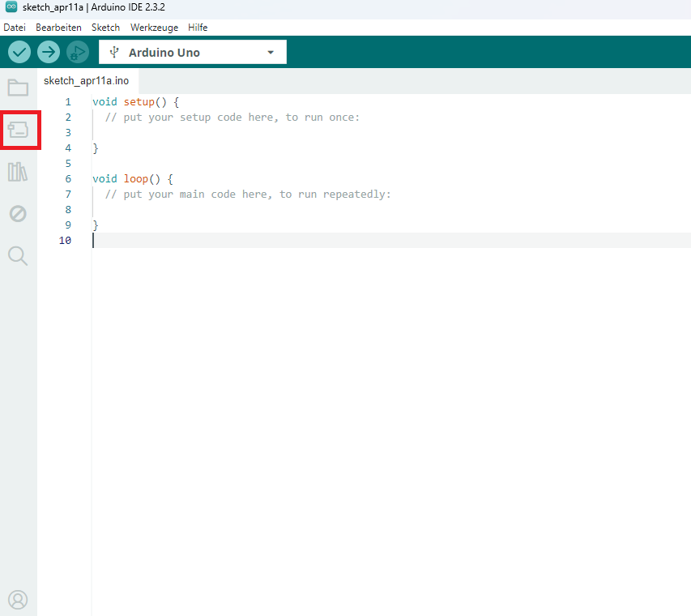This screenshot has width=691, height=616.
Task: Open the Datei menu
Action: [x=15, y=28]
